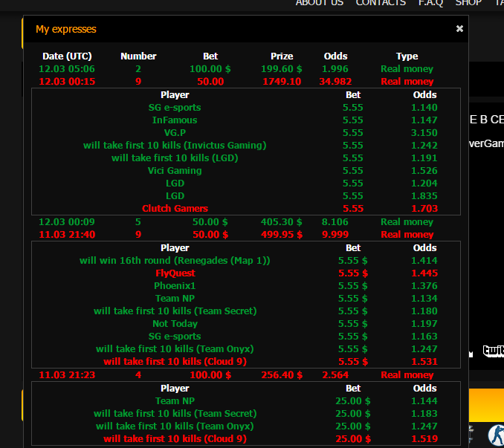Collapse express row dated 11.03 21:40
504x448 pixels.
coord(245,234)
